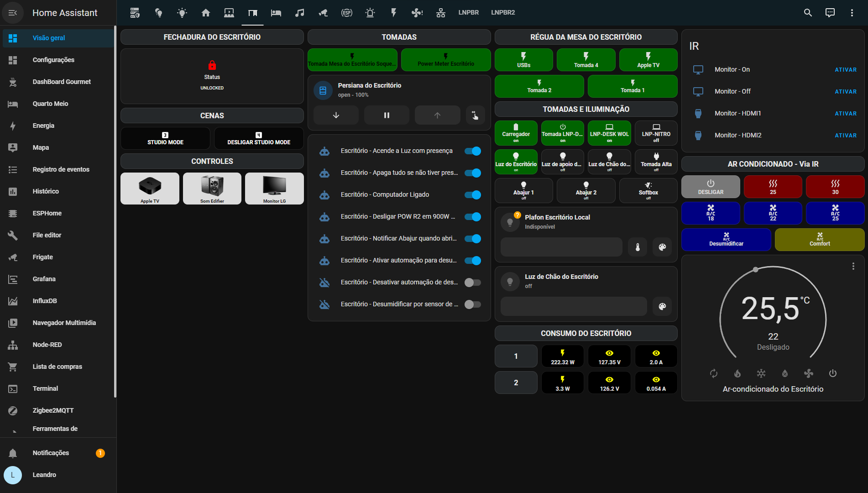This screenshot has height=493, width=868.
Task: Click the red lock Status icon
Action: [x=212, y=65]
